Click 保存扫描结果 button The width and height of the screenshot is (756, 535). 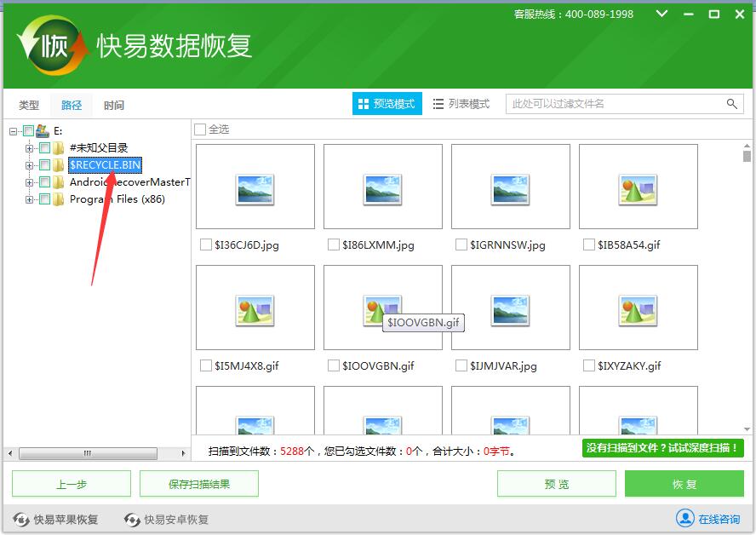(x=199, y=483)
